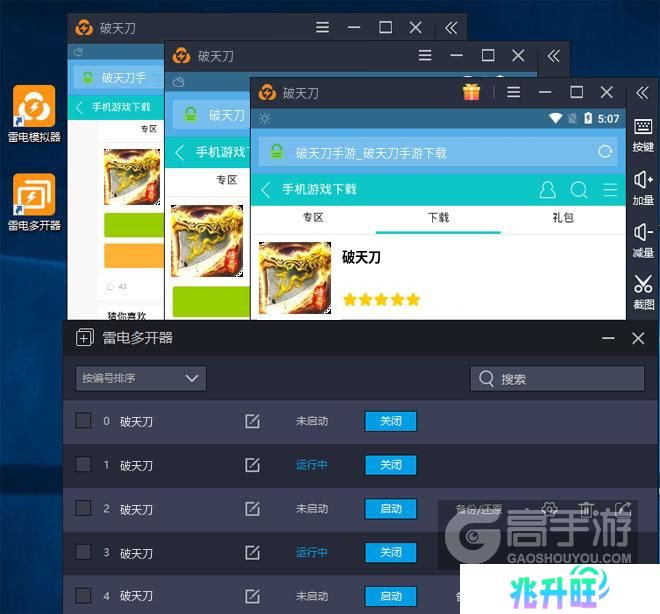Screen dimensions: 660x614
Task: Switch to the 礼包 tab
Action: point(563,218)
